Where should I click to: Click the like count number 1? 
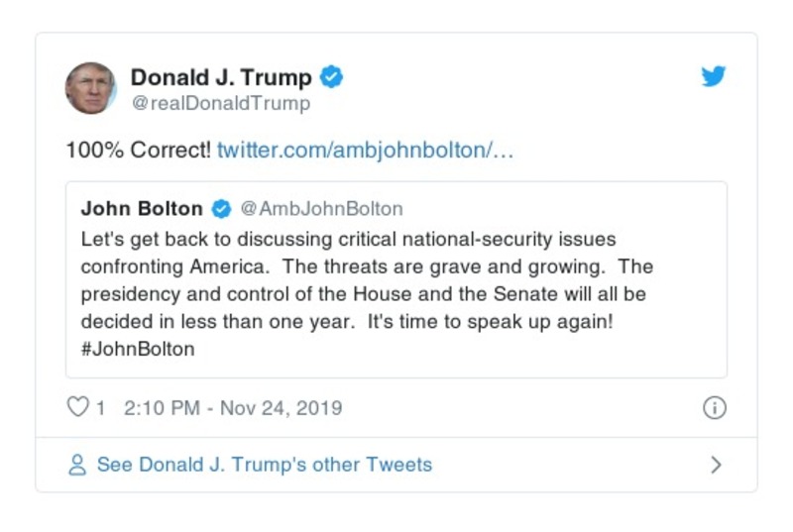pyautogui.click(x=100, y=407)
